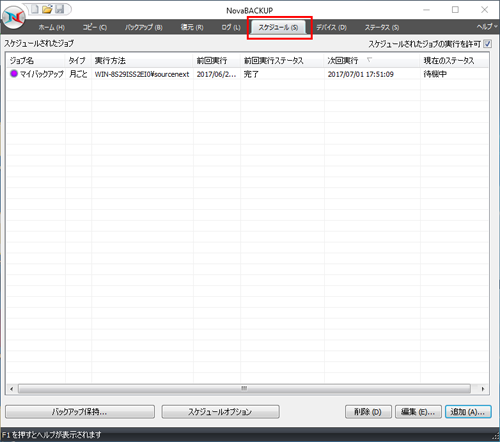
Task: Sort by ジョブ名 column header
Action: (36, 60)
